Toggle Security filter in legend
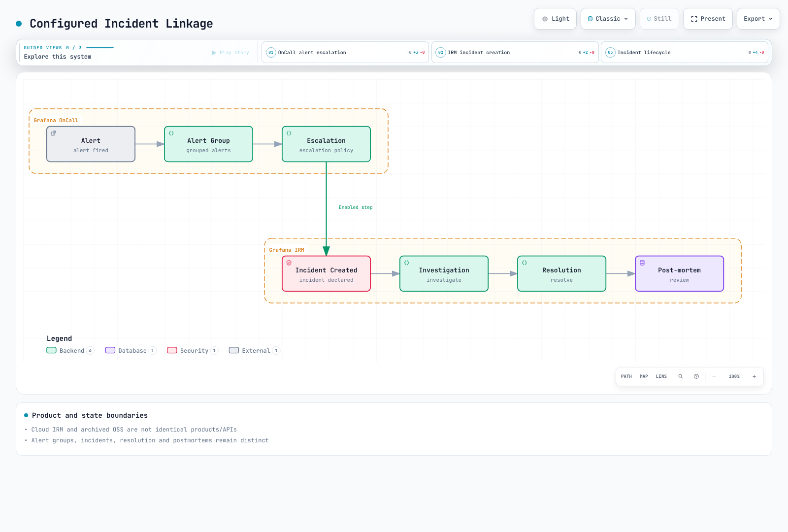The height and width of the screenshot is (532, 788). (193, 351)
